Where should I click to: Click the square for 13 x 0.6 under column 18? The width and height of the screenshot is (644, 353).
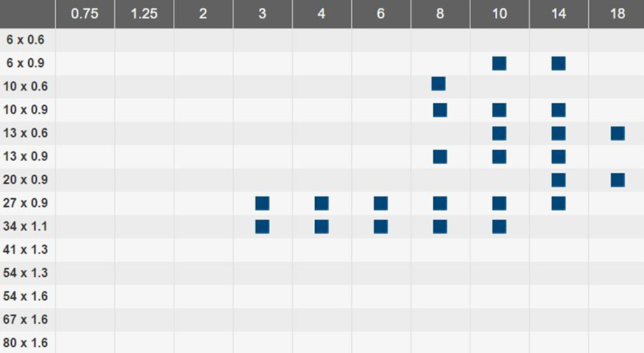coord(618,133)
